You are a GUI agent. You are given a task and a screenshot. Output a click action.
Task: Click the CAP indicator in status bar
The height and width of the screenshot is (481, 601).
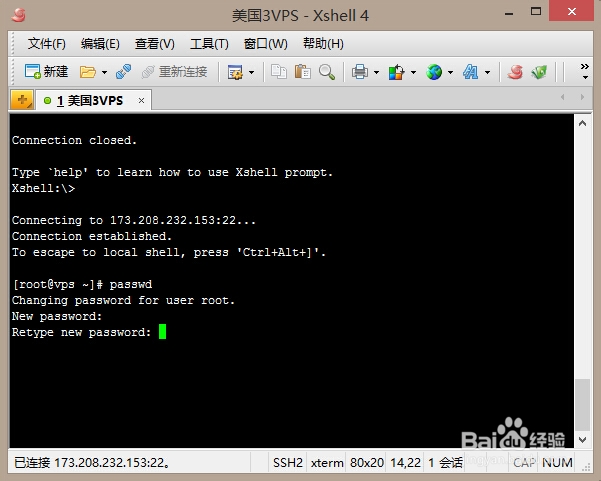[524, 463]
